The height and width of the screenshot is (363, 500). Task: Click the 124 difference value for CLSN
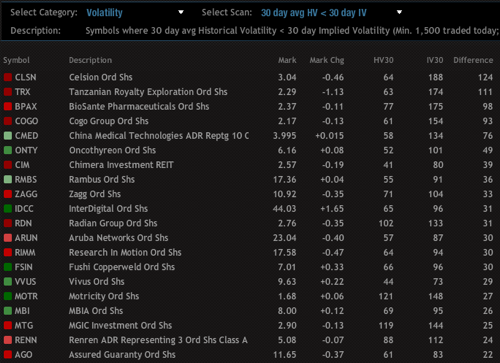pyautogui.click(x=485, y=77)
